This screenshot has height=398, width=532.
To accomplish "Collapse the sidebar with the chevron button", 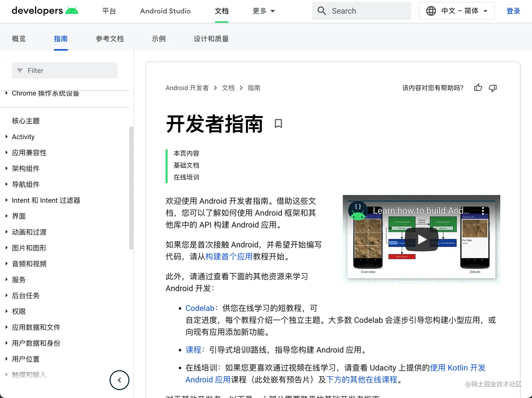I will pos(120,380).
